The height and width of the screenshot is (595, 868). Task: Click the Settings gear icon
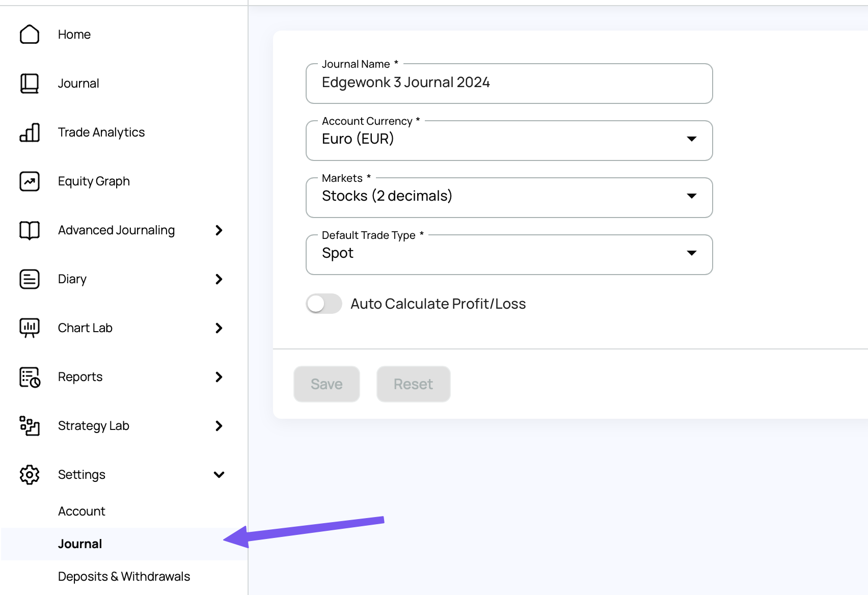(30, 475)
